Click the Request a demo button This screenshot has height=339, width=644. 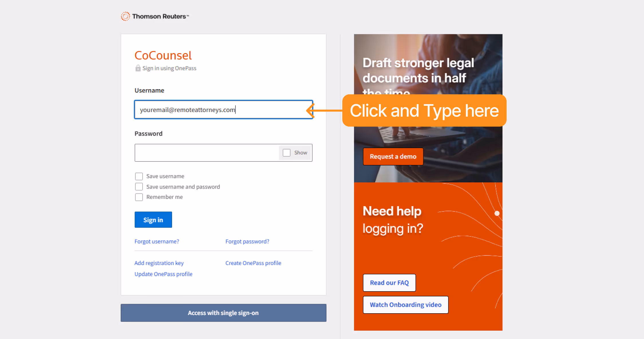coord(393,156)
